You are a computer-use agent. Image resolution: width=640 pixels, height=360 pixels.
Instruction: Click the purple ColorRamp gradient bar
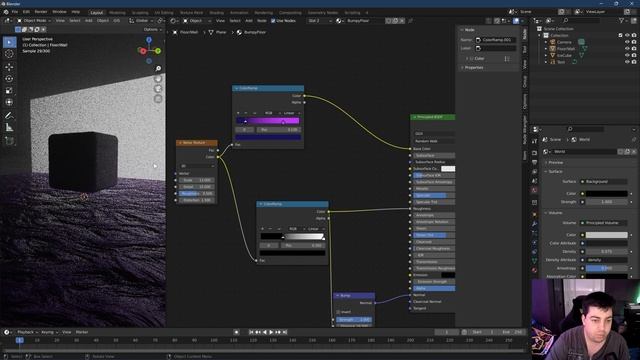coord(268,121)
